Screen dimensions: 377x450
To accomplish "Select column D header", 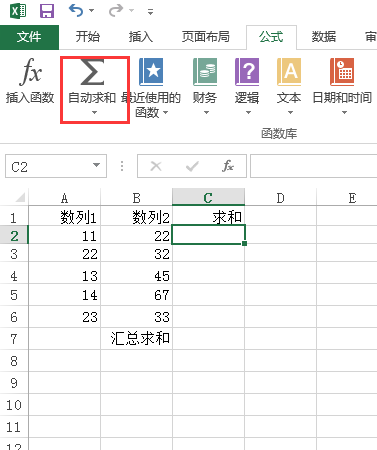I will click(x=280, y=198).
